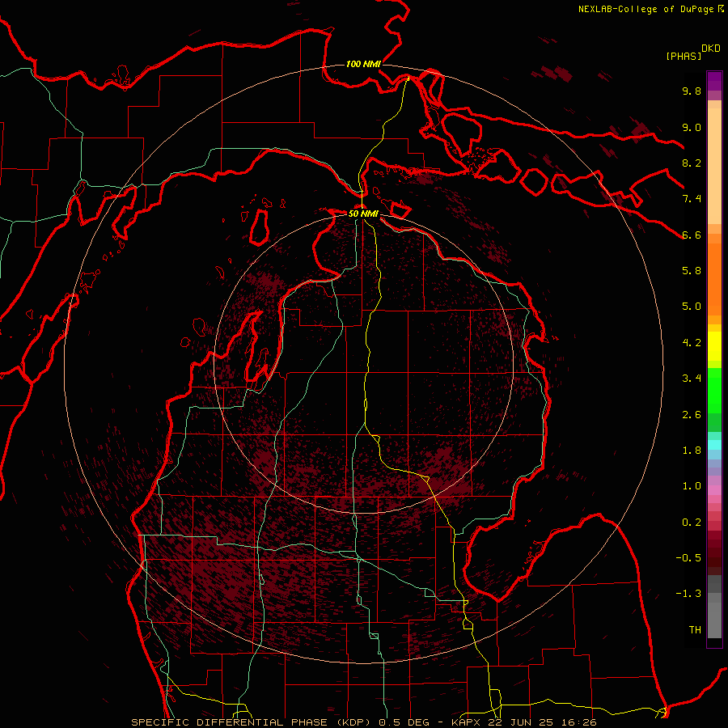Click the 9.8 value on the color scale
This screenshot has width=728, height=728.
[692, 91]
